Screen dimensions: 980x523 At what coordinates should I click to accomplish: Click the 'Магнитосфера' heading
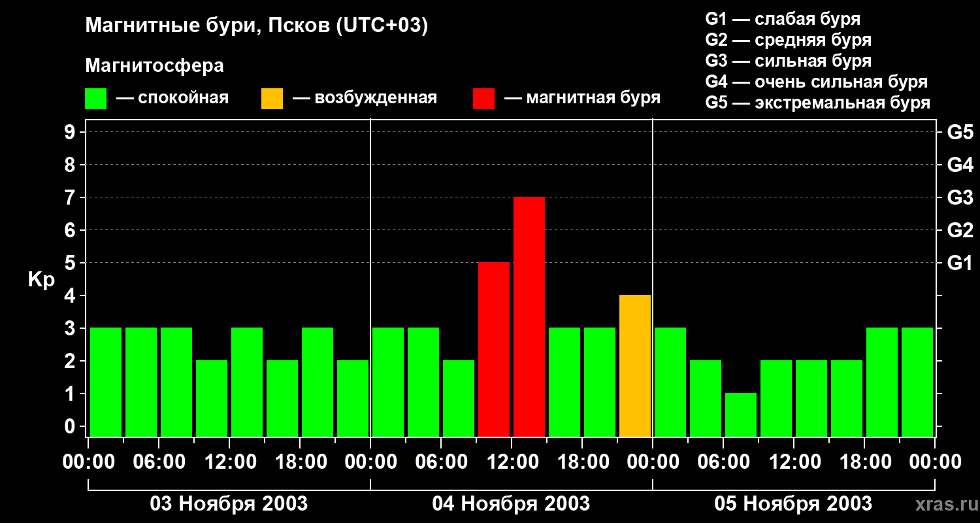coord(154,65)
